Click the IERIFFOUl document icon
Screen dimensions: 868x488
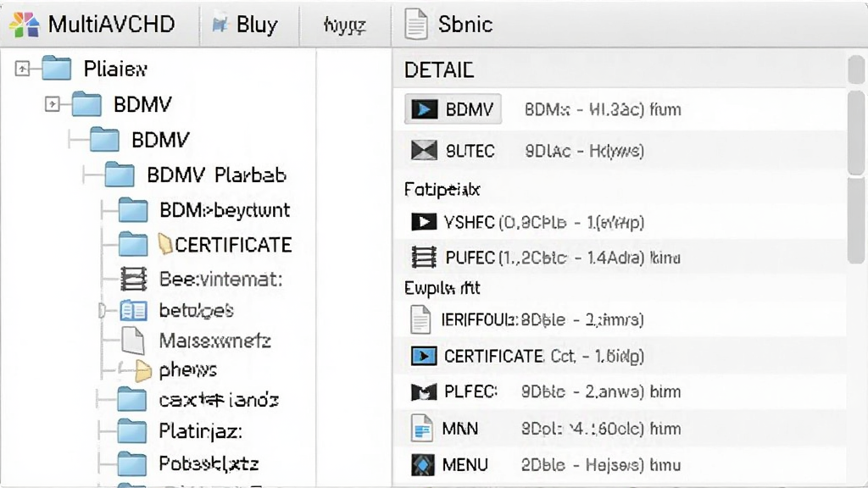[420, 319]
